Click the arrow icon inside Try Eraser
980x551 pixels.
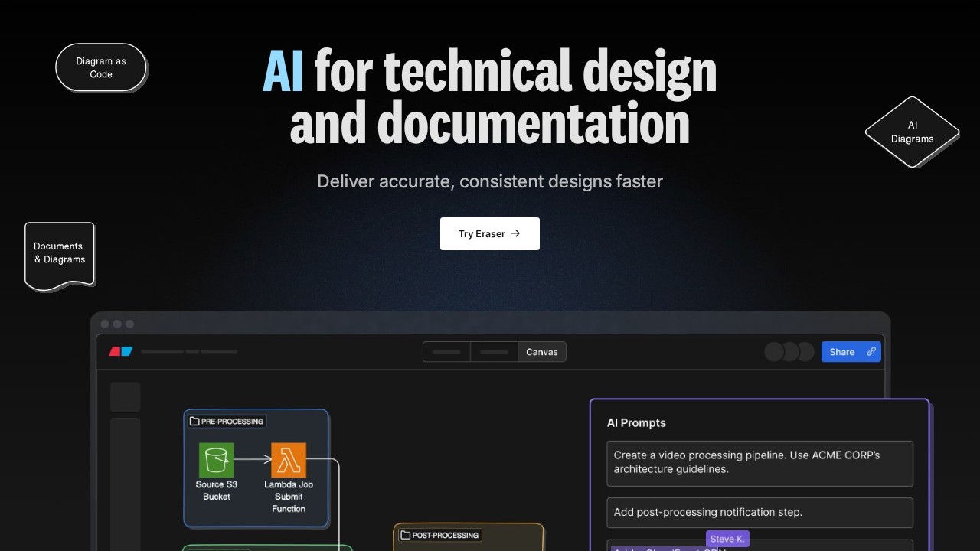515,233
